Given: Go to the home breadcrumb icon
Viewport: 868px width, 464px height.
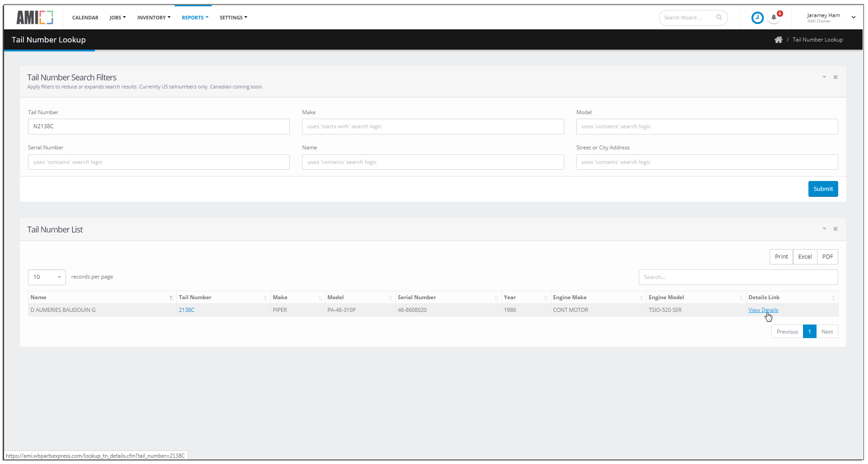Looking at the screenshot, I should [778, 40].
